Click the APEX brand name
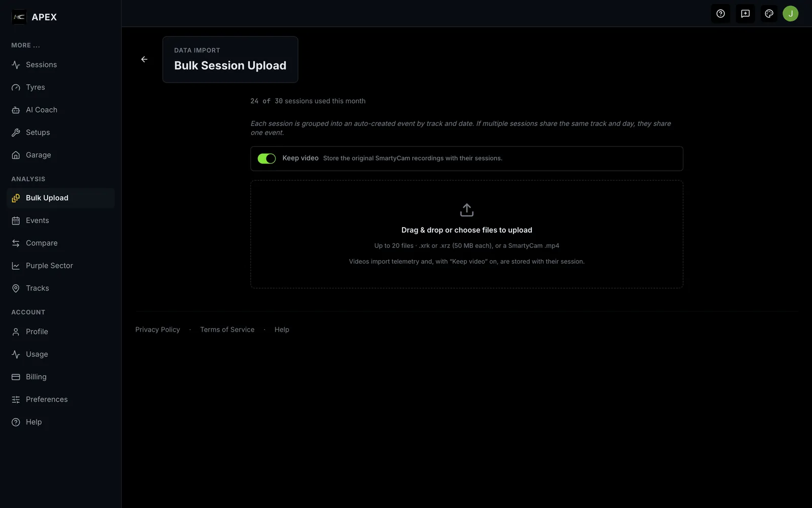Viewport: 812px width, 508px height. (44, 17)
